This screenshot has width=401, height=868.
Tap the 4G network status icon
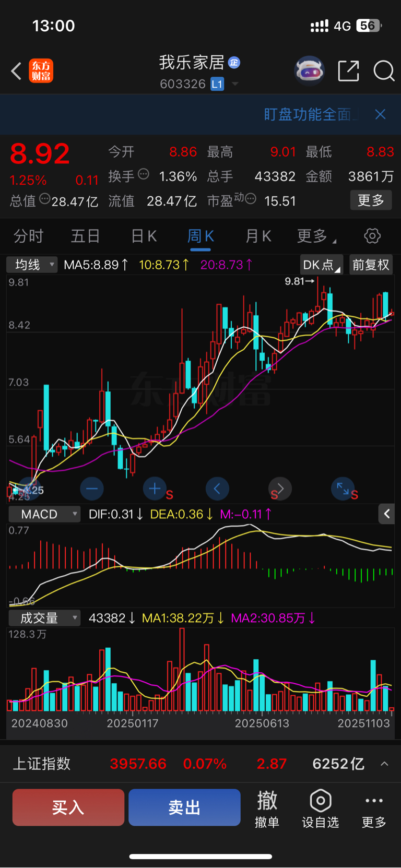tap(343, 26)
